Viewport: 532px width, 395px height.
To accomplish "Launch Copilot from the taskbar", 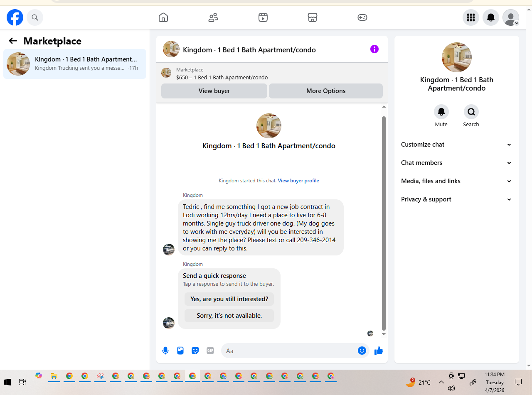I will (x=39, y=375).
